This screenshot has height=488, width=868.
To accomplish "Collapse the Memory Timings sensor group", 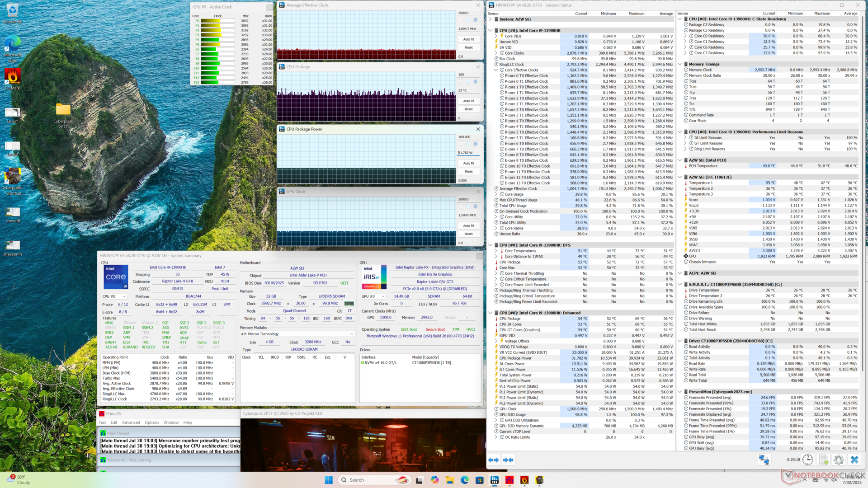I will click(x=680, y=64).
